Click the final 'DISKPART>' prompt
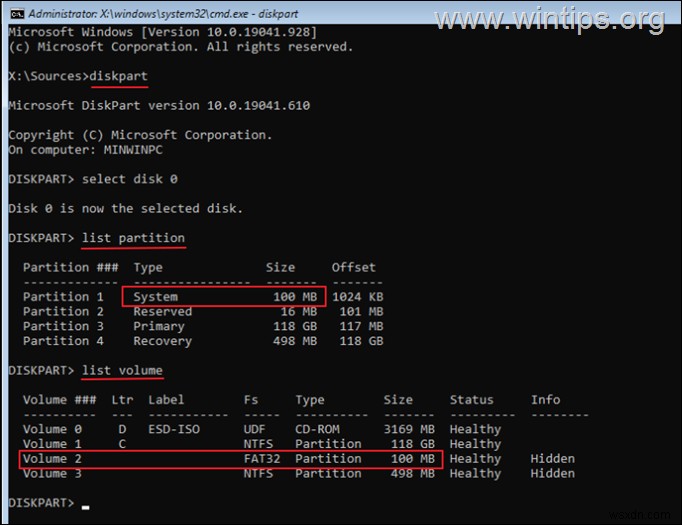Image resolution: width=682 pixels, height=525 pixels. pos(41,503)
